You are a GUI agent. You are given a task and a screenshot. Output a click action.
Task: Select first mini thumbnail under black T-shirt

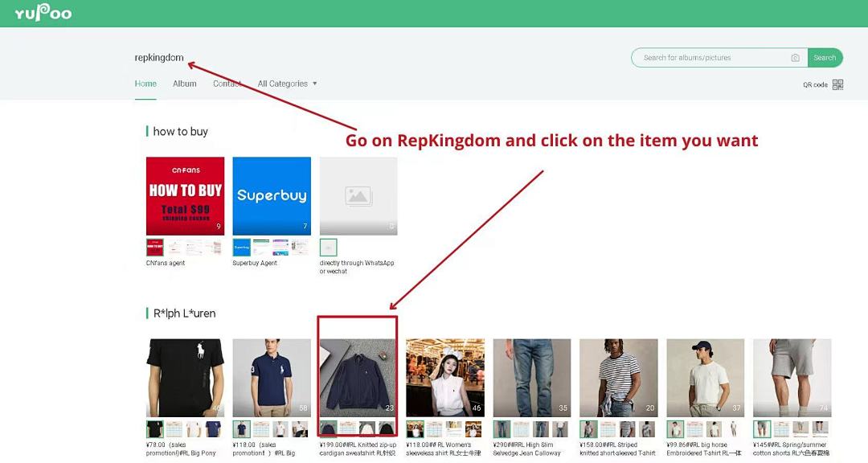[x=155, y=429]
